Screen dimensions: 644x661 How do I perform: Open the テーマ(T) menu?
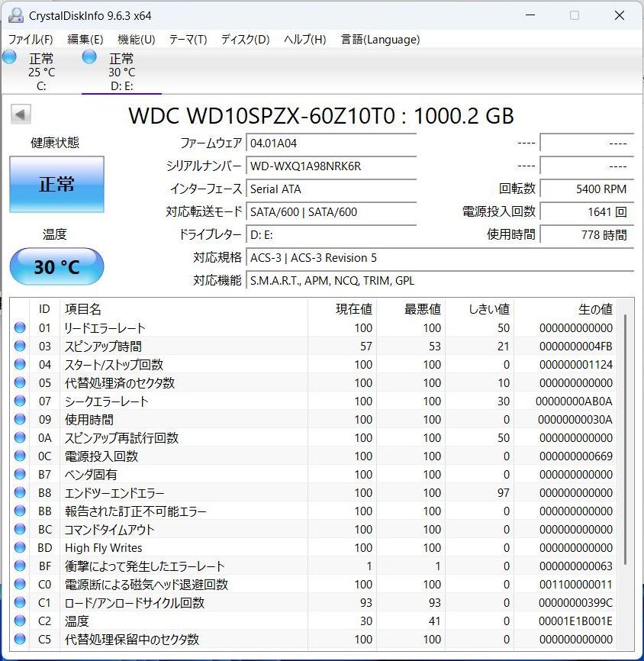pos(188,40)
